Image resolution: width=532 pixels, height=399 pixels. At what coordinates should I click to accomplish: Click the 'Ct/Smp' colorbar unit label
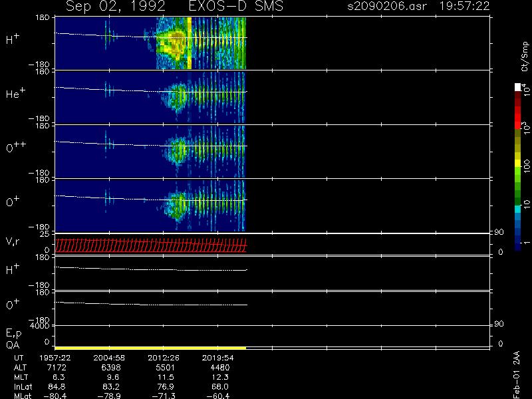(x=525, y=57)
